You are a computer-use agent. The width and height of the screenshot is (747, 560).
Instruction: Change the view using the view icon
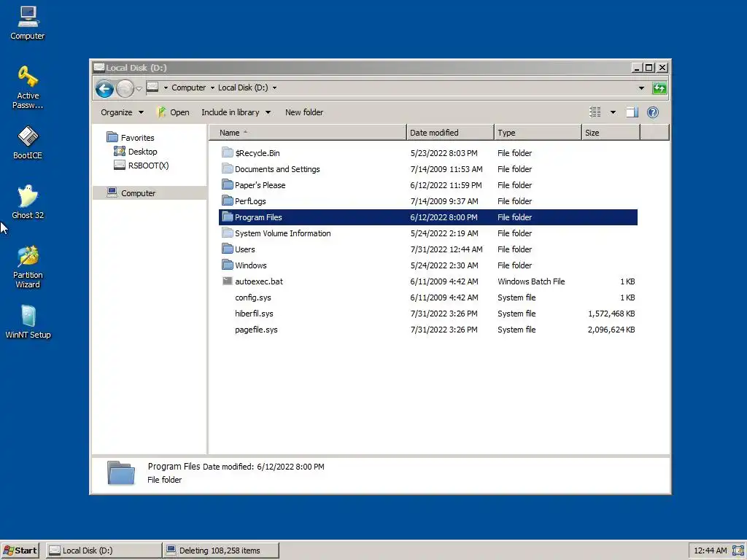point(595,112)
